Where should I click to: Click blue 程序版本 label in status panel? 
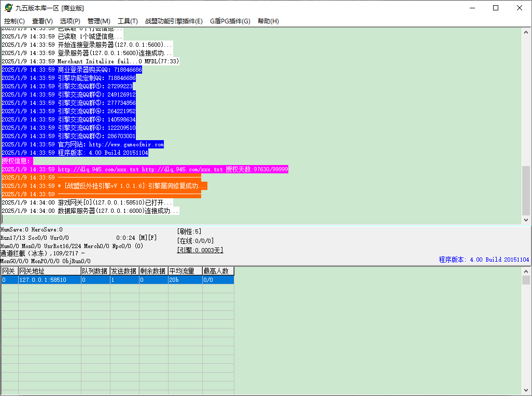tap(484, 260)
